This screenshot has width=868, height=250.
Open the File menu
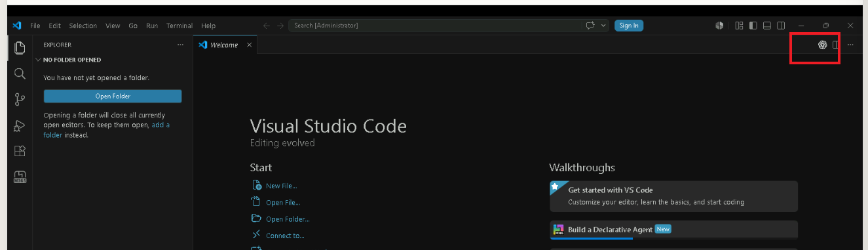click(x=35, y=26)
